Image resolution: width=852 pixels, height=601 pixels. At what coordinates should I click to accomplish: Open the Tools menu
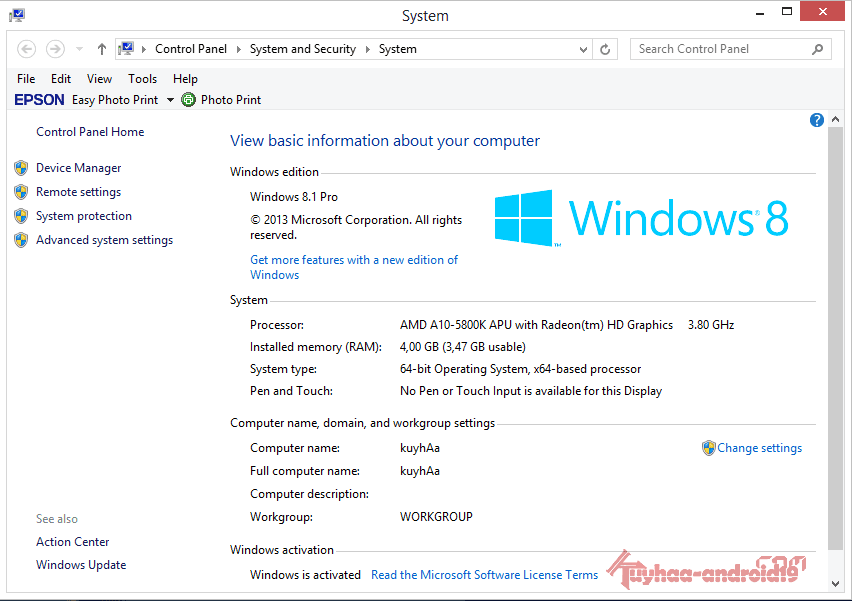coord(142,79)
